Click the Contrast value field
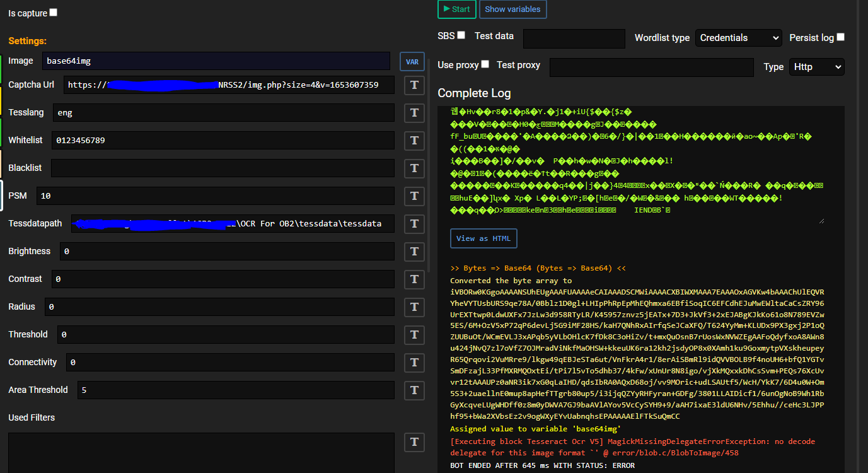868x473 pixels. (223, 279)
